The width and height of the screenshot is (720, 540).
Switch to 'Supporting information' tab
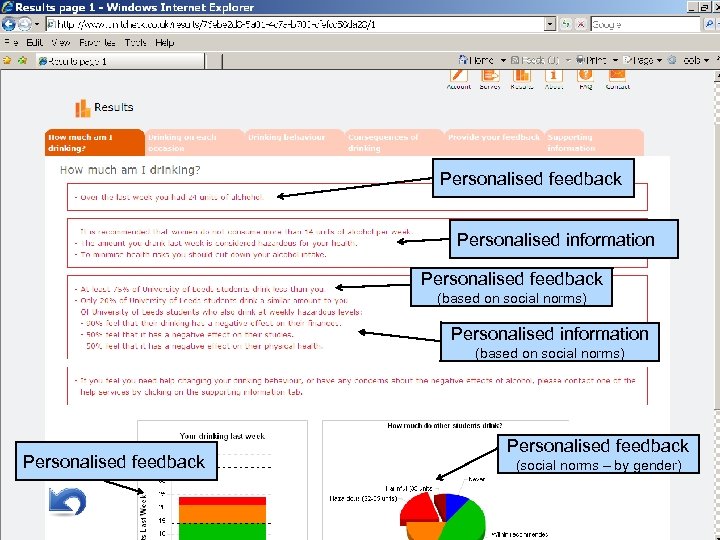click(x=594, y=142)
